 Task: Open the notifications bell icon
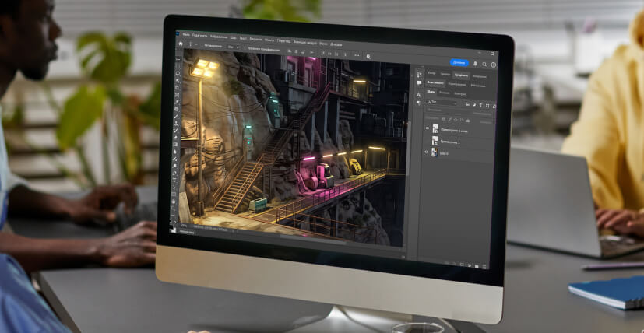coord(475,64)
